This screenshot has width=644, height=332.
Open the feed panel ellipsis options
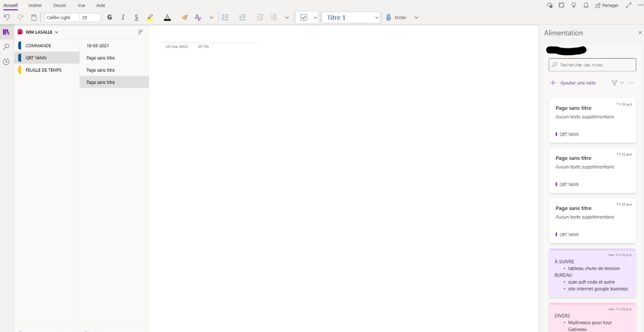coord(631,83)
